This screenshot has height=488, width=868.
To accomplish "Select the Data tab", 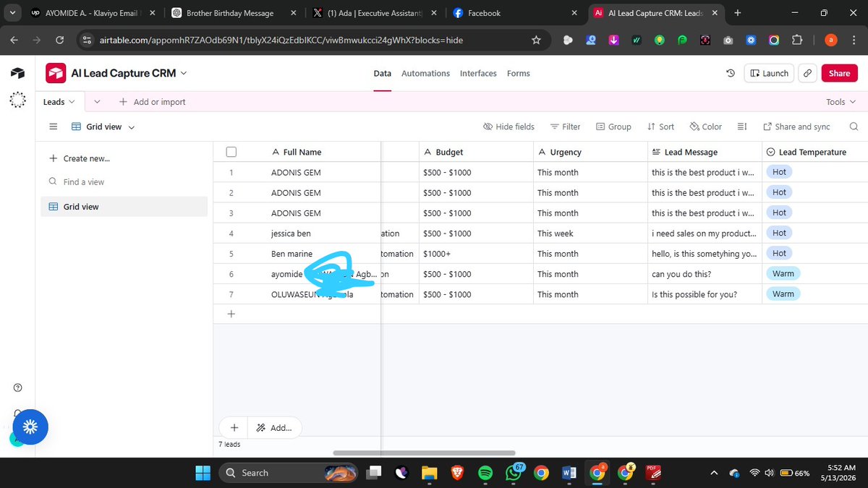I will 382,74.
